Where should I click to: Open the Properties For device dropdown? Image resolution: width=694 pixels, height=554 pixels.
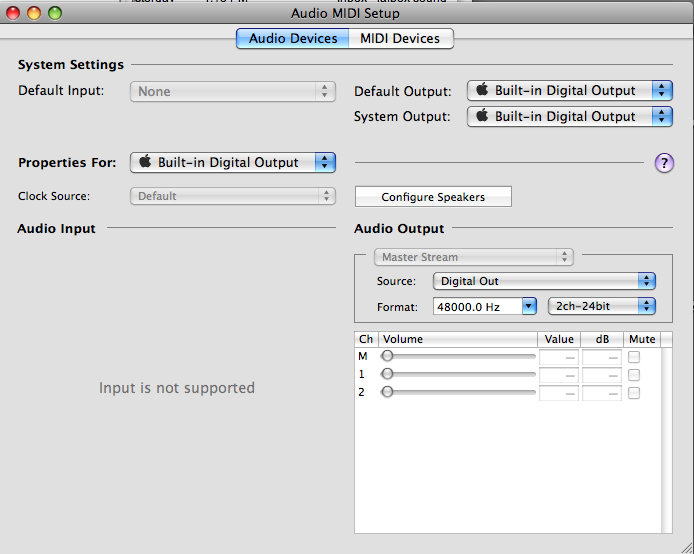(233, 162)
